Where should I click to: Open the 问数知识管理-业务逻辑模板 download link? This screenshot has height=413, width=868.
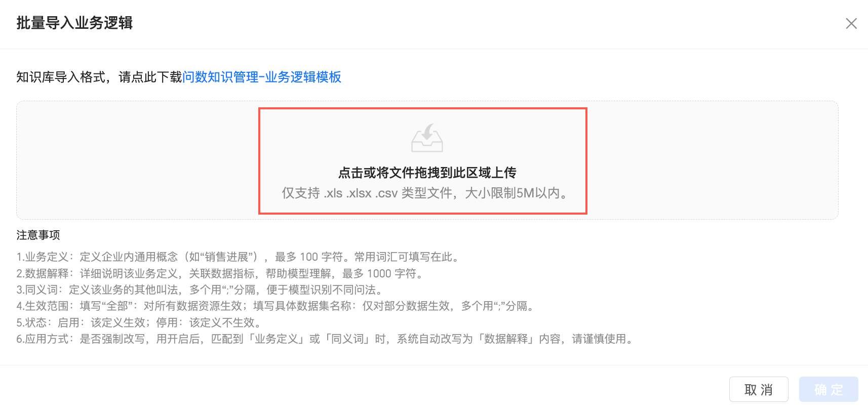pos(261,77)
